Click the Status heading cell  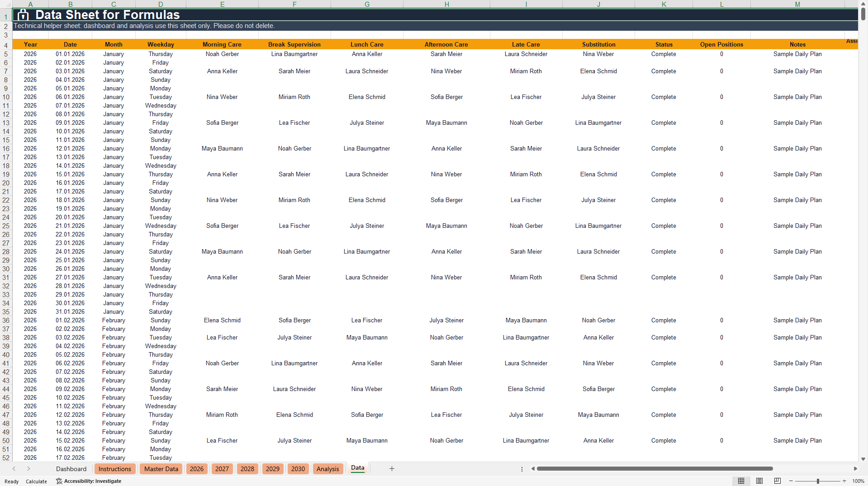664,44
